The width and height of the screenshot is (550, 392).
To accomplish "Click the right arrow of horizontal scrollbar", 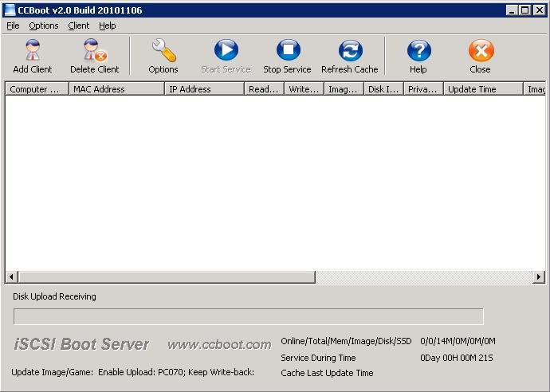I will click(539, 277).
